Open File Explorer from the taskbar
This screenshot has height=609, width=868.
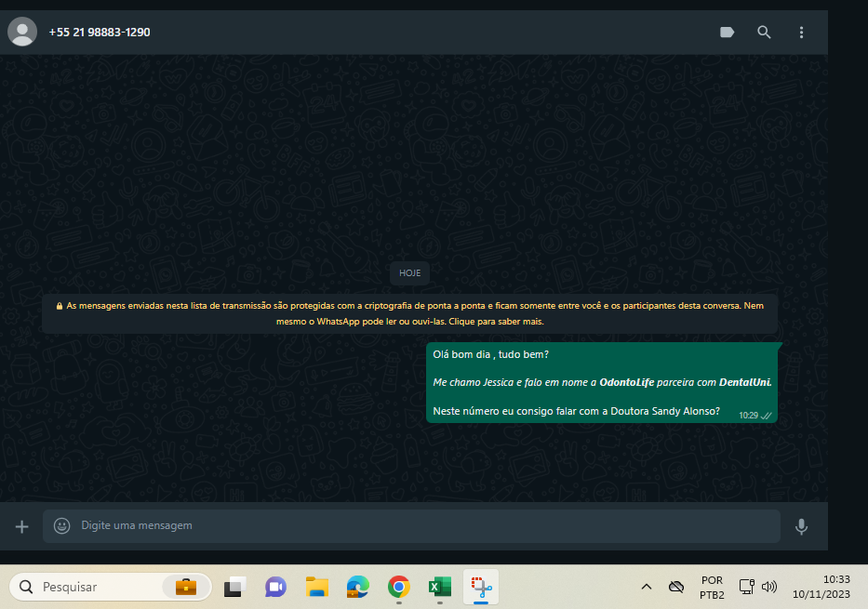pos(317,587)
